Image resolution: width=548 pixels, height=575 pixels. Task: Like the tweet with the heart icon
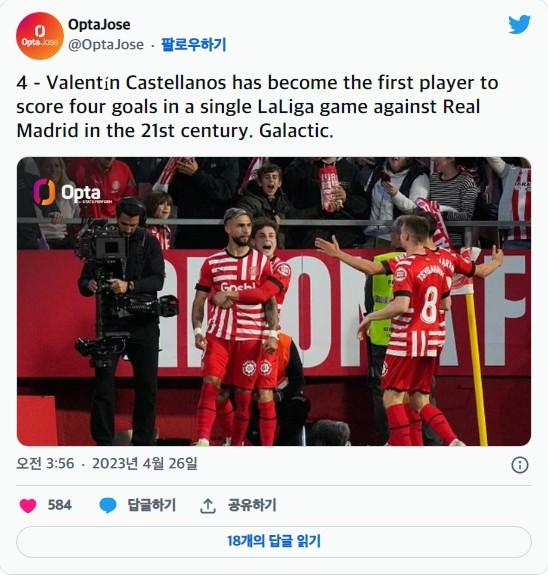[x=28, y=506]
